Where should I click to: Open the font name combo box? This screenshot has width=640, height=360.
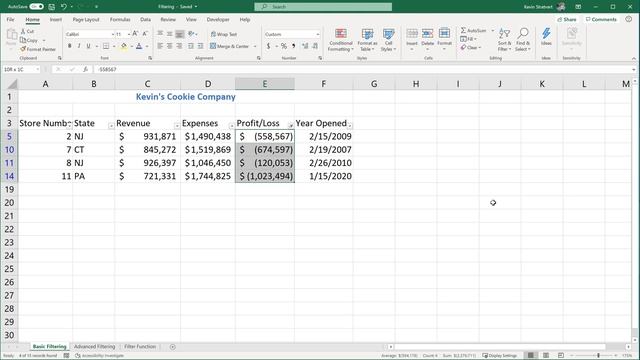point(89,34)
